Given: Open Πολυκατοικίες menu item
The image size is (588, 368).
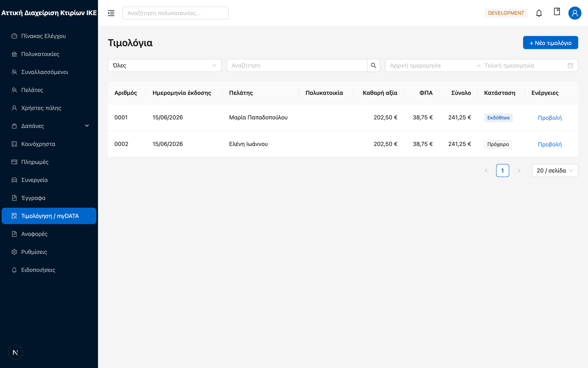Looking at the screenshot, I should [x=49, y=54].
